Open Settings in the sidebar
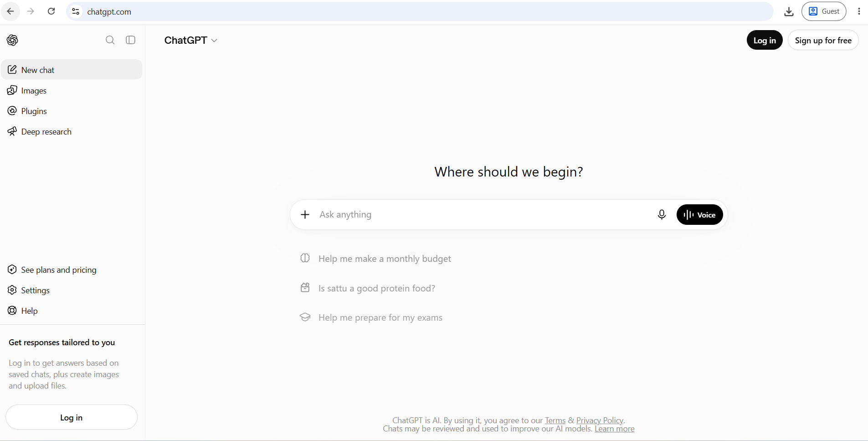The height and width of the screenshot is (441, 868). (72, 290)
